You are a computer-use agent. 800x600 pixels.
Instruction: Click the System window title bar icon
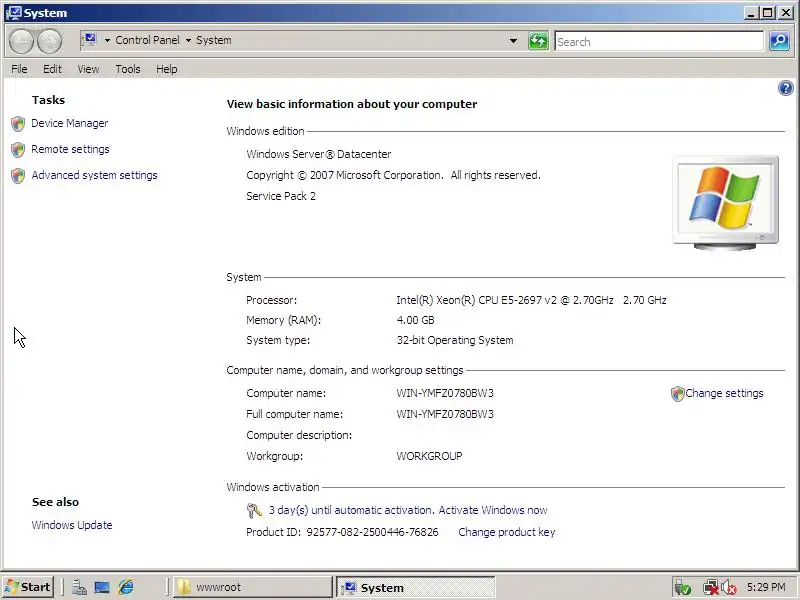pyautogui.click(x=13, y=13)
